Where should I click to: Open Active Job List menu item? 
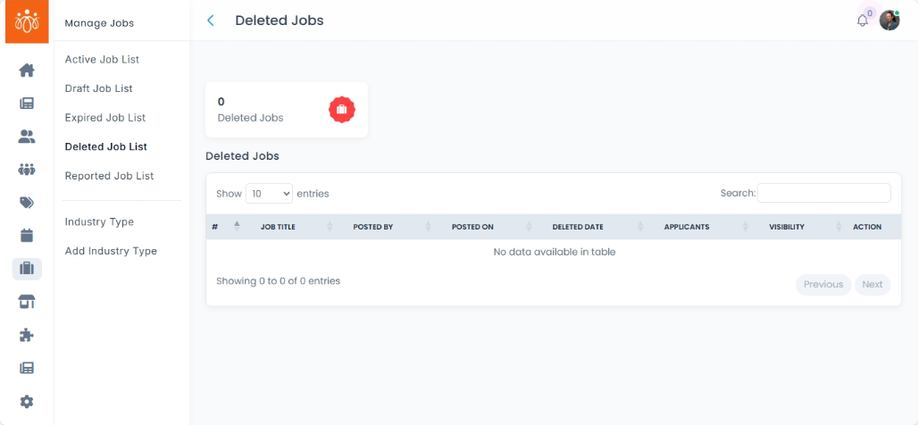[x=102, y=59]
